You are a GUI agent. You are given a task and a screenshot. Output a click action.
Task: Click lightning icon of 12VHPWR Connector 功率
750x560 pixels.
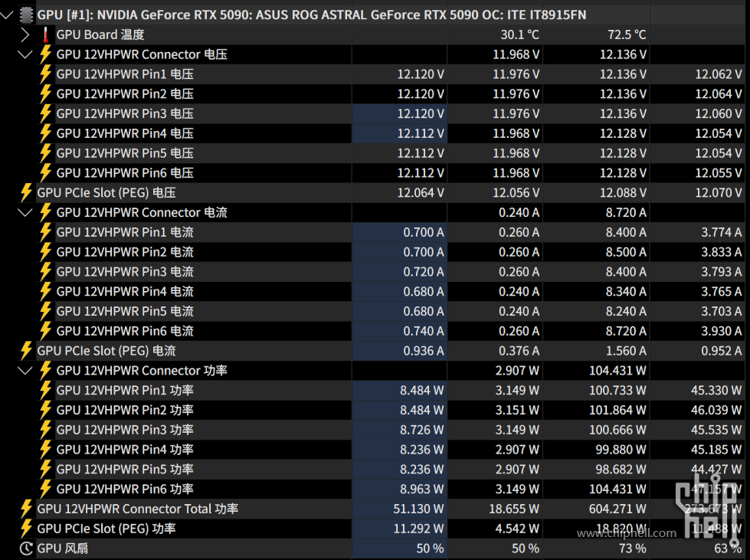tap(45, 371)
